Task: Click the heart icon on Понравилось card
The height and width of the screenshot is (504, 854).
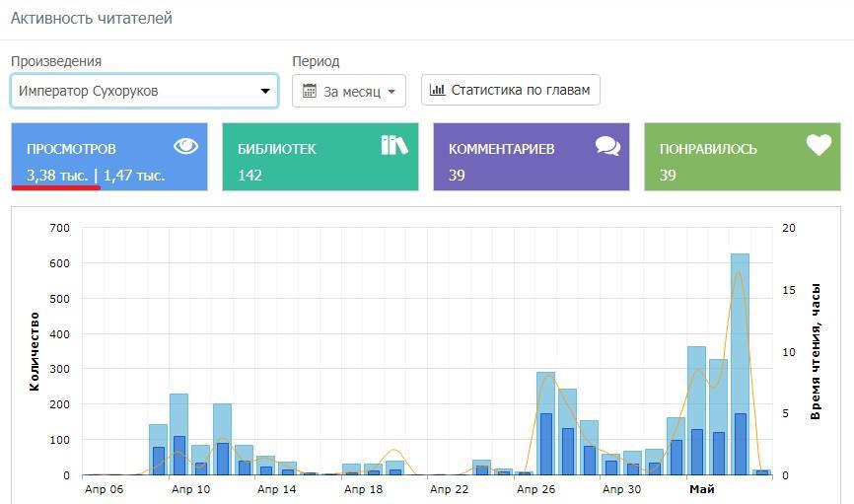Action: [x=818, y=145]
